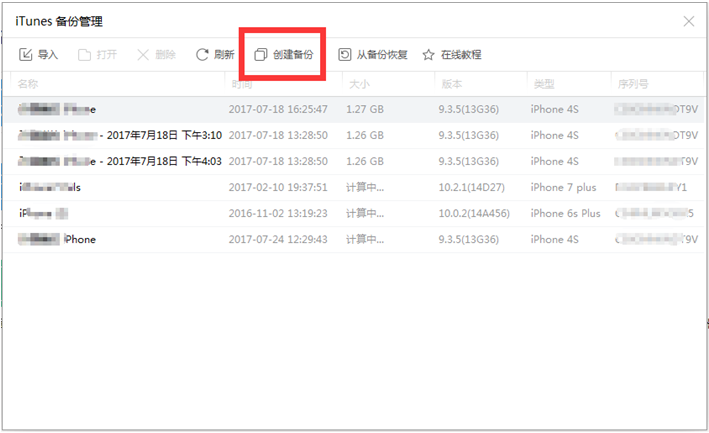Select the backup dated 2017-07-24 12:29:43

point(354,239)
